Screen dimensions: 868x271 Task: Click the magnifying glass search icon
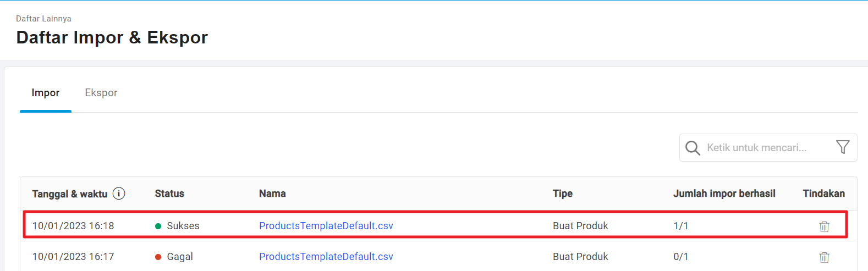pyautogui.click(x=693, y=148)
